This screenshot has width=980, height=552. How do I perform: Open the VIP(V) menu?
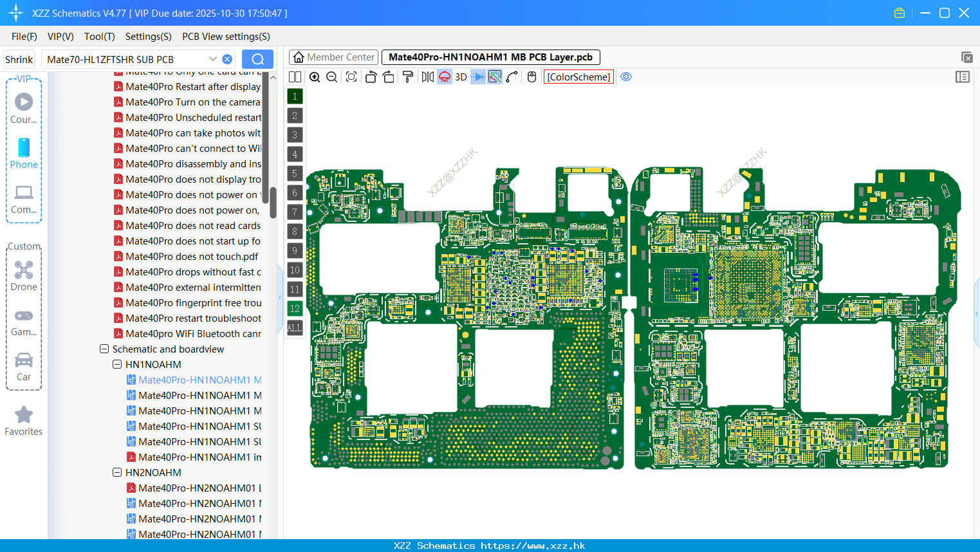[60, 37]
